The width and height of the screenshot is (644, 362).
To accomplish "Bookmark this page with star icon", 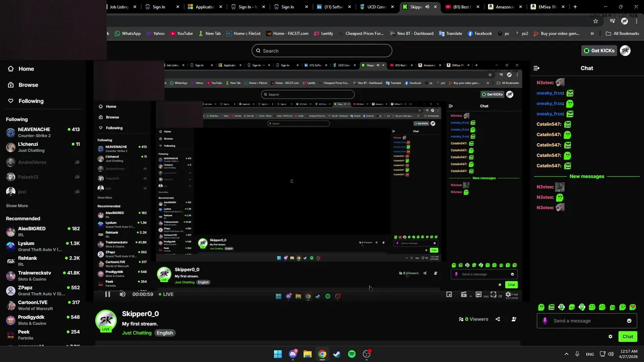I will point(596,21).
